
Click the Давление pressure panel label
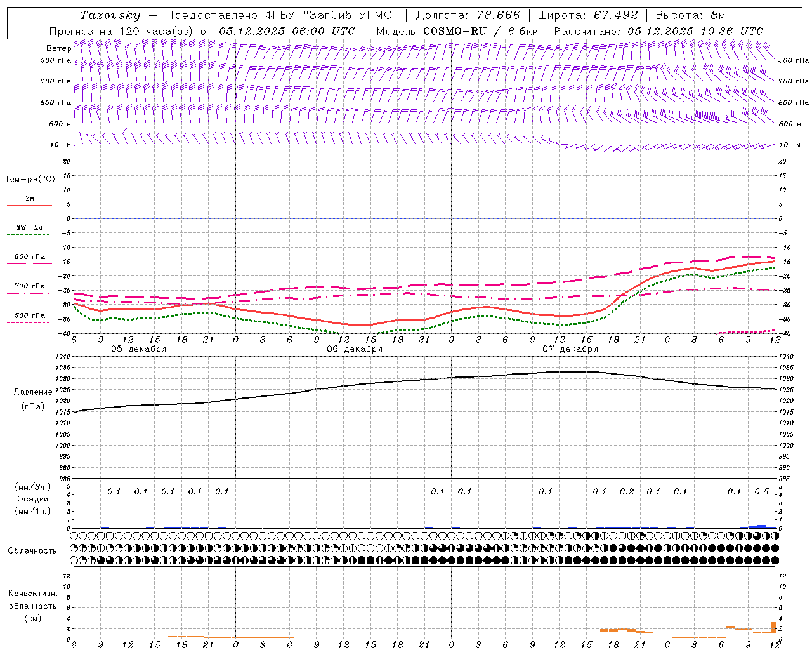(x=33, y=392)
